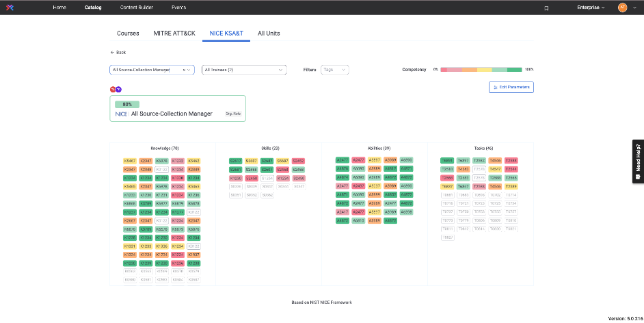Select knowledge chip K1937
This screenshot has height=323, width=644.
[194, 255]
